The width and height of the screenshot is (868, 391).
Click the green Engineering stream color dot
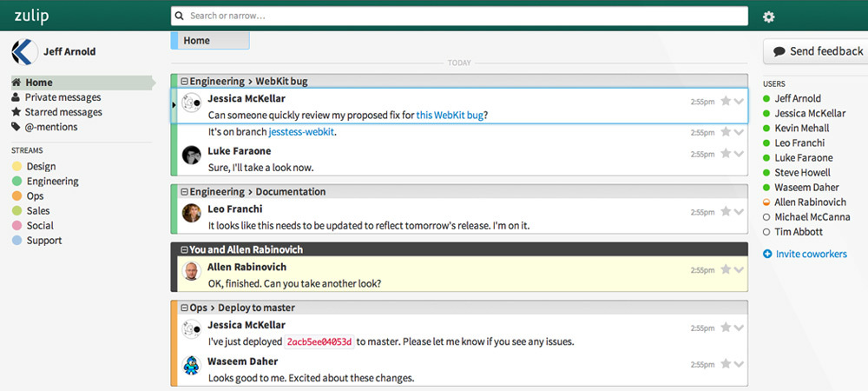tap(16, 182)
